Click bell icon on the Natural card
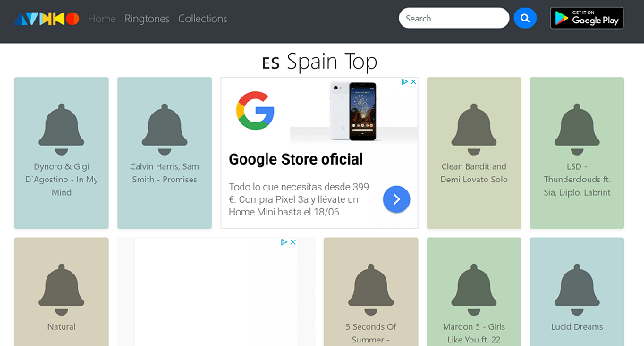The image size is (644, 346). coord(62,290)
